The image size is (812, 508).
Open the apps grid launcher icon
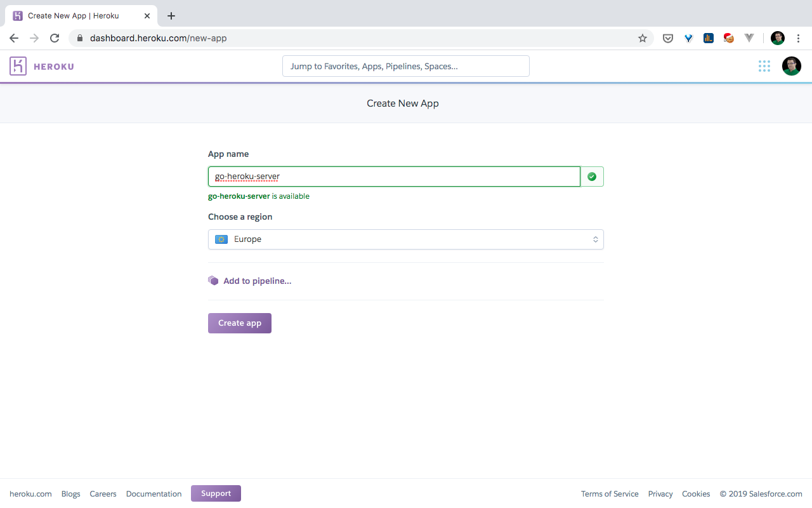coord(764,66)
